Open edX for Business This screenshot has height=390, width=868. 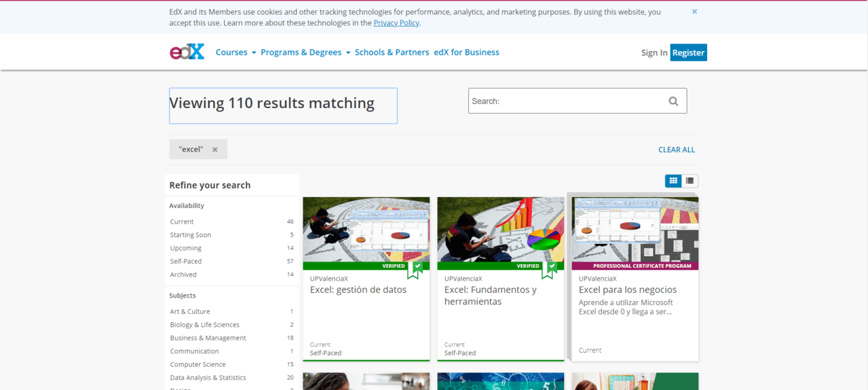pyautogui.click(x=466, y=52)
